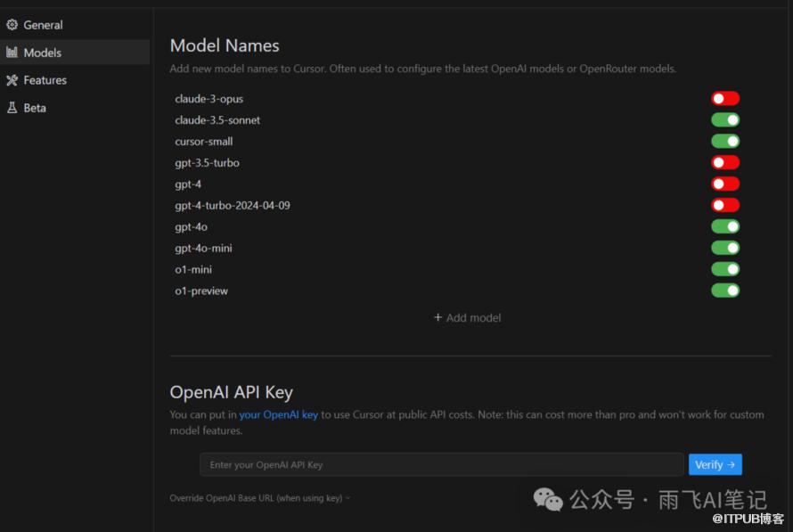The height and width of the screenshot is (532, 793).
Task: Turn off the gpt-4o toggle
Action: (725, 226)
